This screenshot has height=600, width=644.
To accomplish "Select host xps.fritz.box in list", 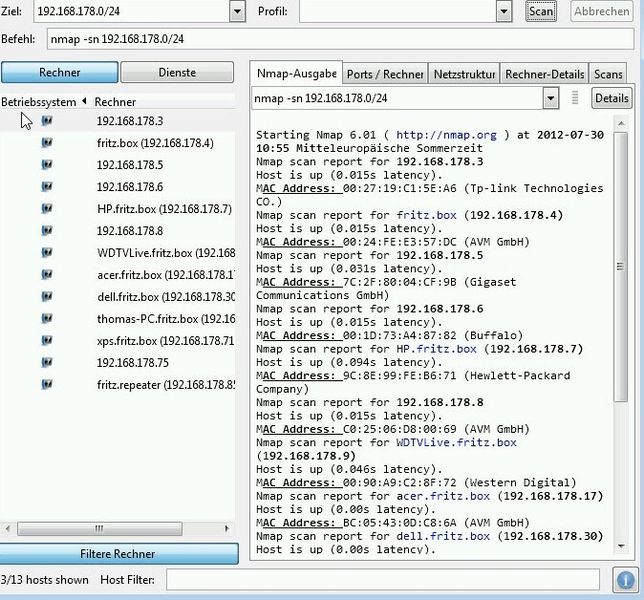I will pos(166,340).
